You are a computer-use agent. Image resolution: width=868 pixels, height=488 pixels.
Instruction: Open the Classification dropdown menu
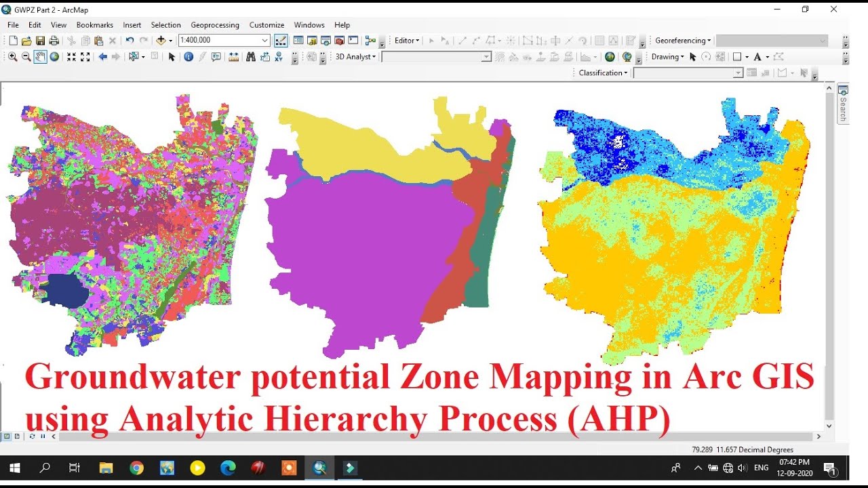pos(603,73)
